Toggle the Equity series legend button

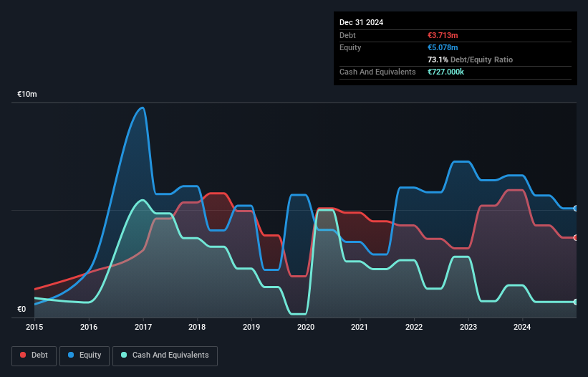point(85,355)
